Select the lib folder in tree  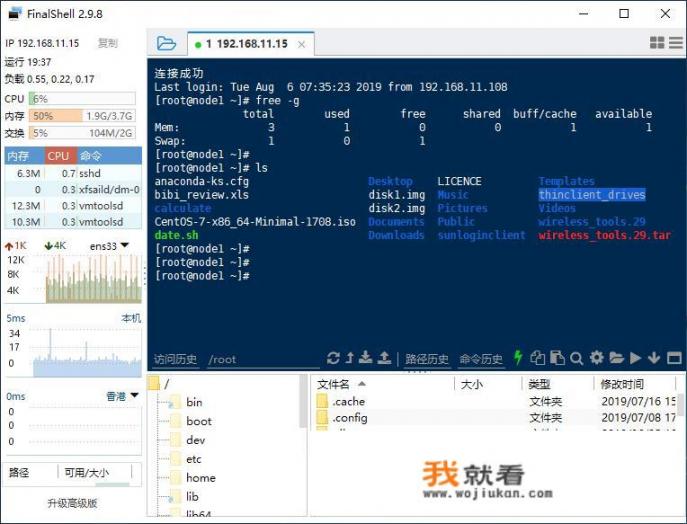pyautogui.click(x=184, y=496)
